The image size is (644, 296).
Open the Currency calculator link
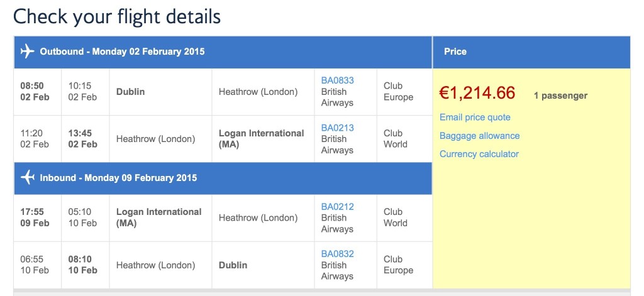[x=479, y=155]
